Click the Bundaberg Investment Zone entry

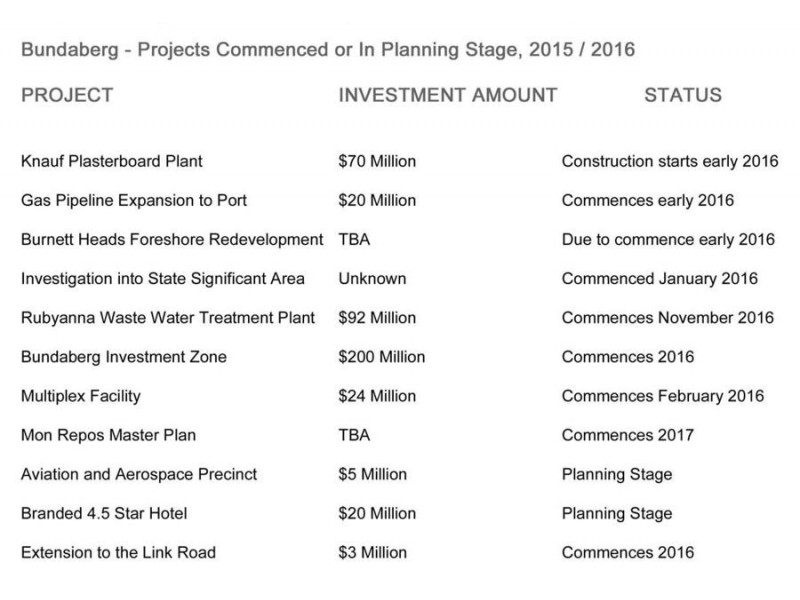click(x=123, y=357)
